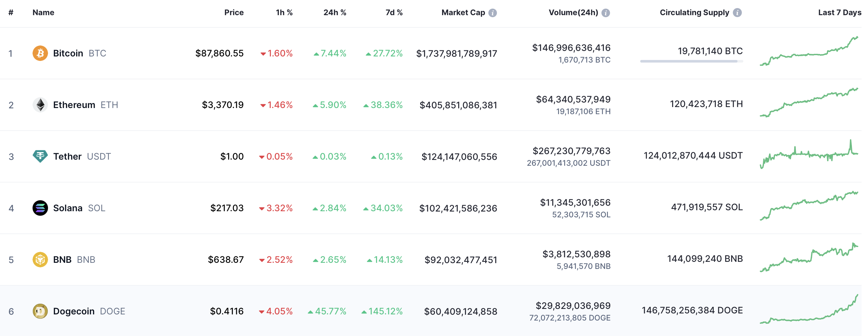This screenshot has width=868, height=336.
Task: Open Bitcoin's last 7 days sparkline chart
Action: [809, 51]
